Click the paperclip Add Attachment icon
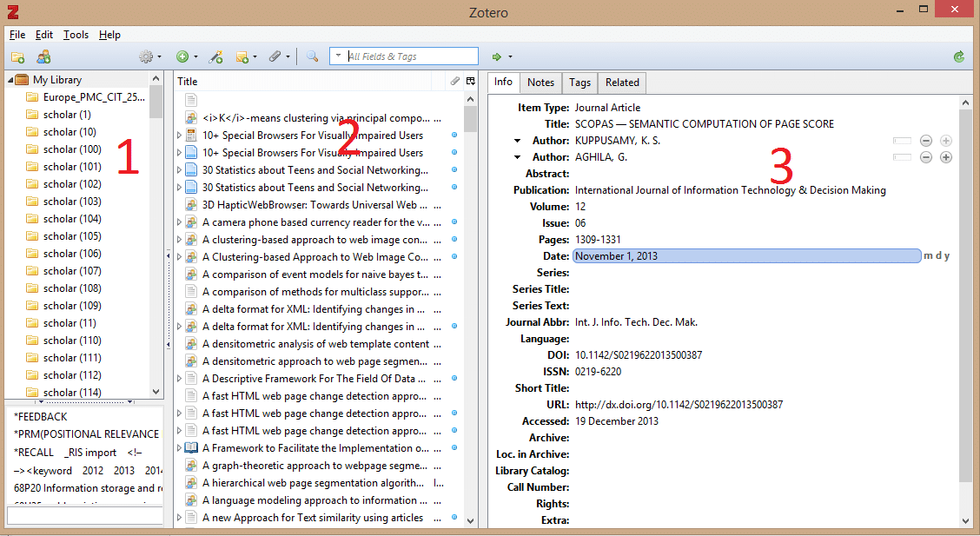 click(275, 57)
